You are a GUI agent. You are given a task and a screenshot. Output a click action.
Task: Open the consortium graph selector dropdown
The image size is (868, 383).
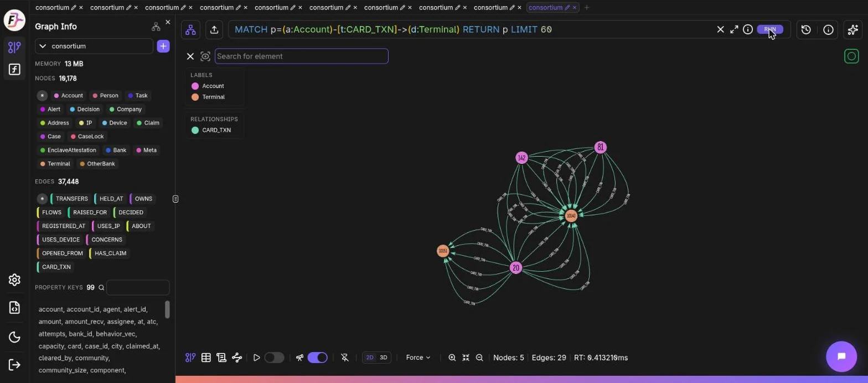coord(94,46)
